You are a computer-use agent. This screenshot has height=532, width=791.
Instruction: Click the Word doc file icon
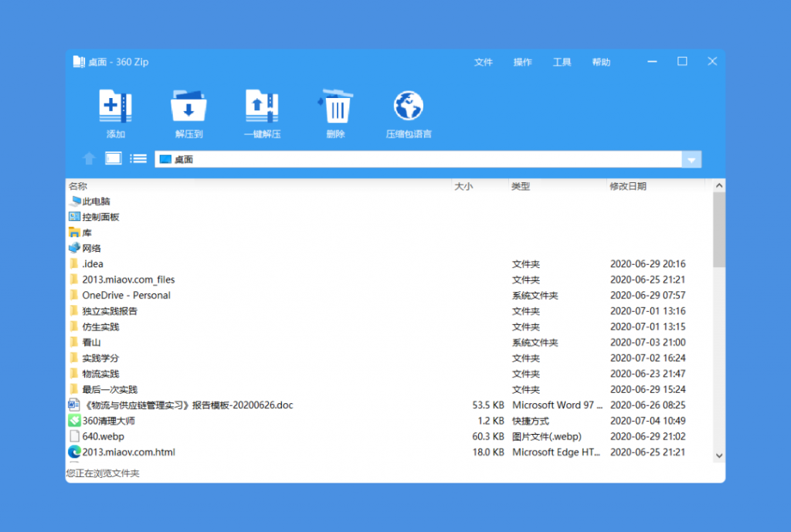pos(74,405)
